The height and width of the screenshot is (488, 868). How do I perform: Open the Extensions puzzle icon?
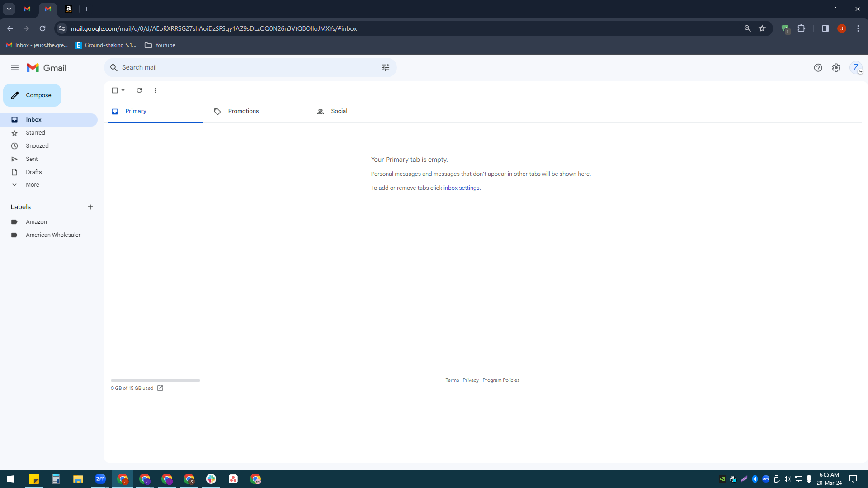pos(801,28)
